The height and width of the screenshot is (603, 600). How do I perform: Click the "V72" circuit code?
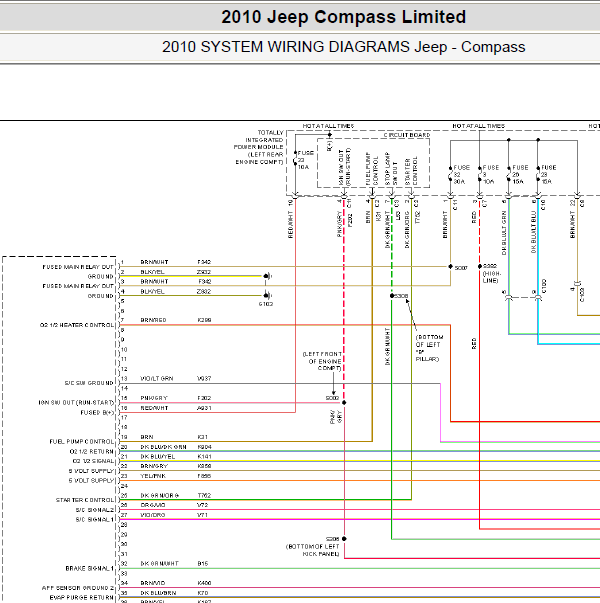[202, 505]
